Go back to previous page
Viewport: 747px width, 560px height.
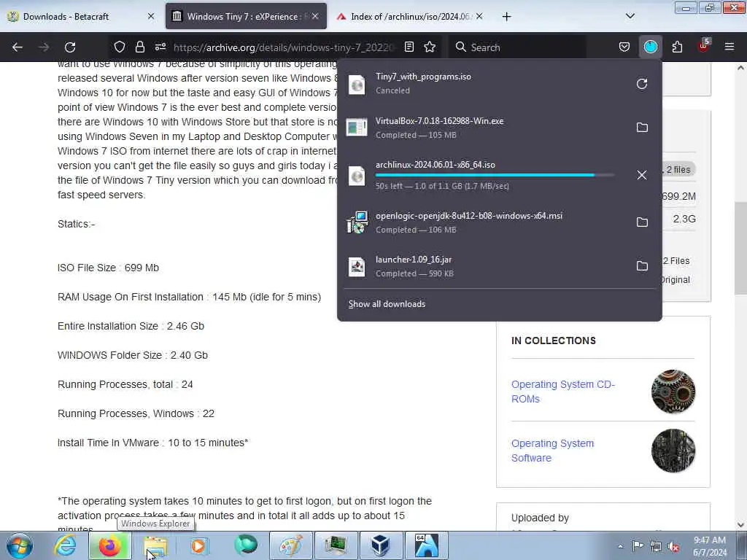(18, 47)
